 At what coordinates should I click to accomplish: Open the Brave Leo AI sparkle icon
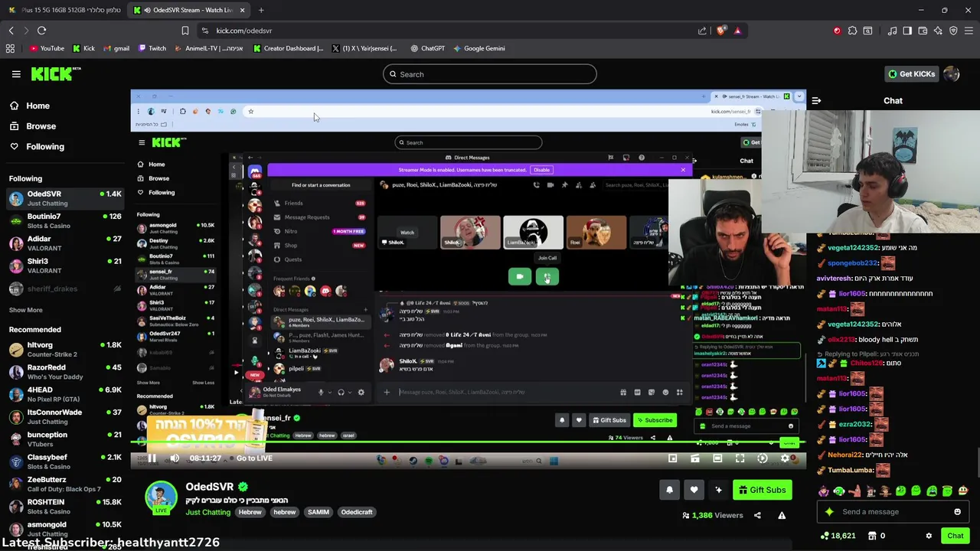click(x=938, y=31)
